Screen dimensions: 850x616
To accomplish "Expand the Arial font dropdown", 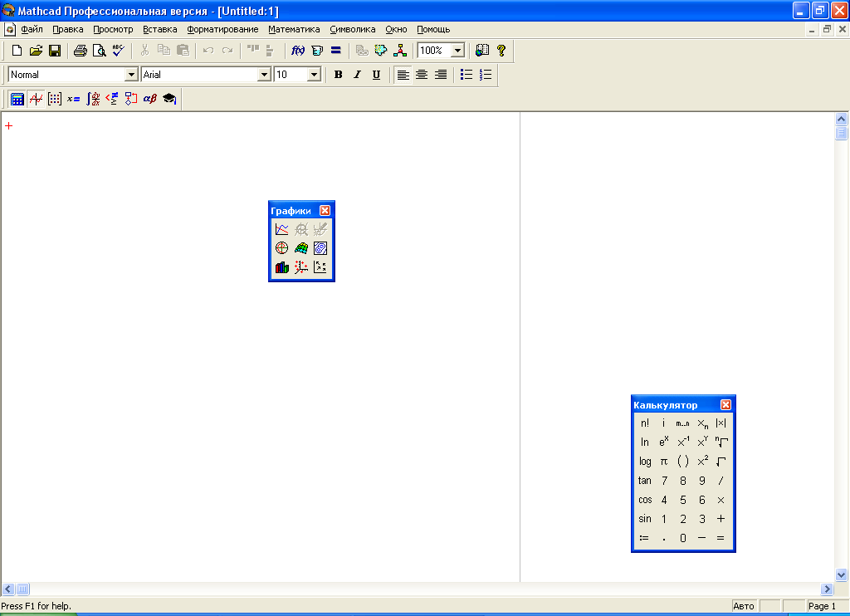I will (x=264, y=75).
